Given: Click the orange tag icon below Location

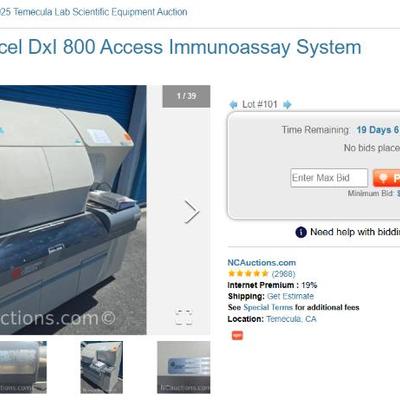Looking at the screenshot, I should click(237, 335).
